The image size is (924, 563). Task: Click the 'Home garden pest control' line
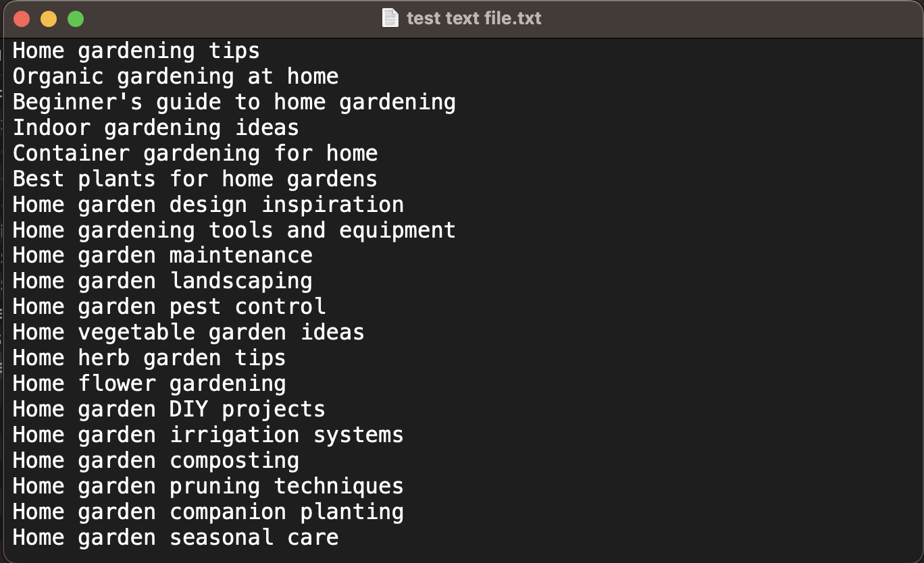point(170,307)
